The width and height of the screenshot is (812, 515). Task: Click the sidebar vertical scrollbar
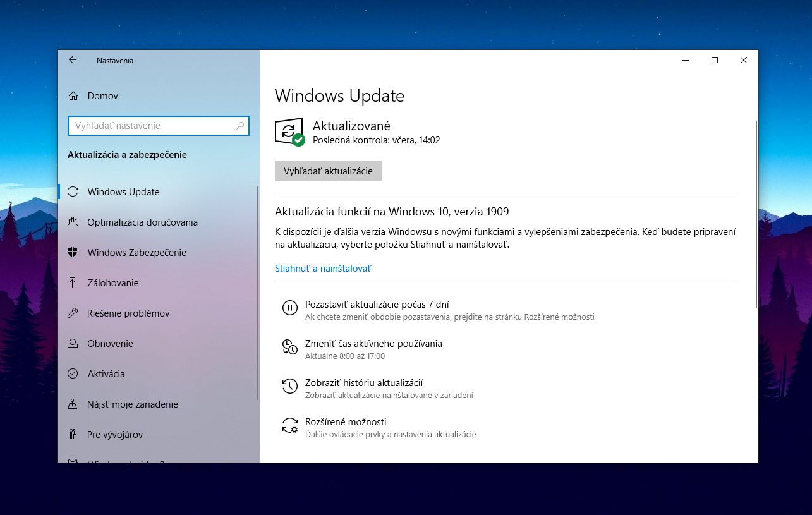pos(258,293)
